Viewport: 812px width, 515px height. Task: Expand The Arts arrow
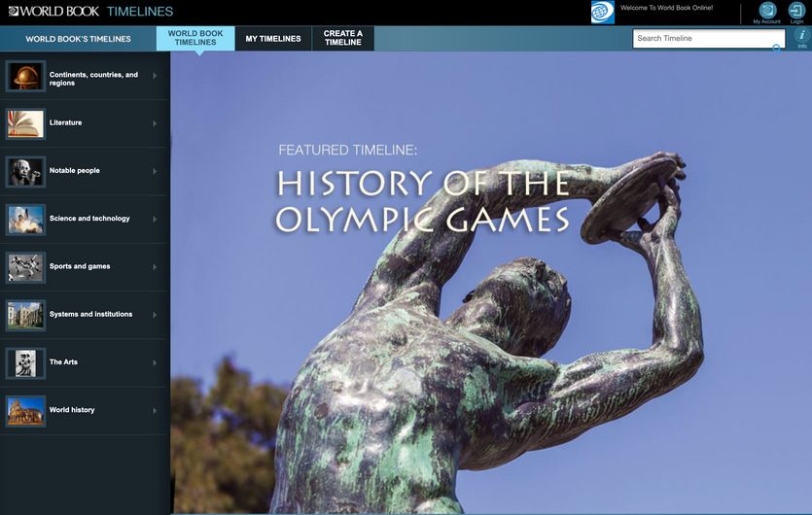tap(155, 362)
